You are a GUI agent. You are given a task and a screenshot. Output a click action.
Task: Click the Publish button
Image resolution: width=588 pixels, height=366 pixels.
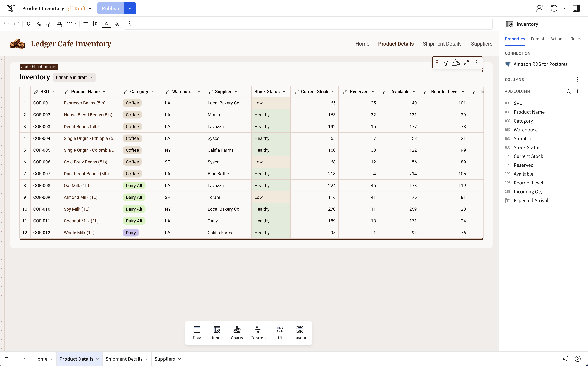pos(110,8)
